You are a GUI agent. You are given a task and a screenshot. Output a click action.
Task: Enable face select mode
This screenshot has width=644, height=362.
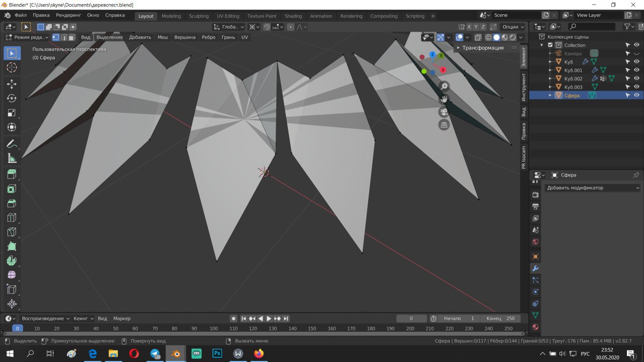tap(72, 37)
